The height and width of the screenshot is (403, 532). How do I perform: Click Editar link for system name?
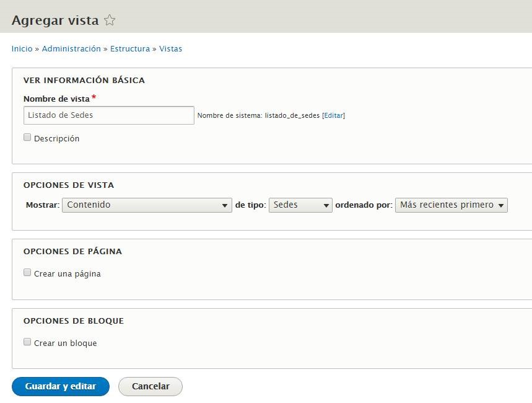[x=334, y=115]
